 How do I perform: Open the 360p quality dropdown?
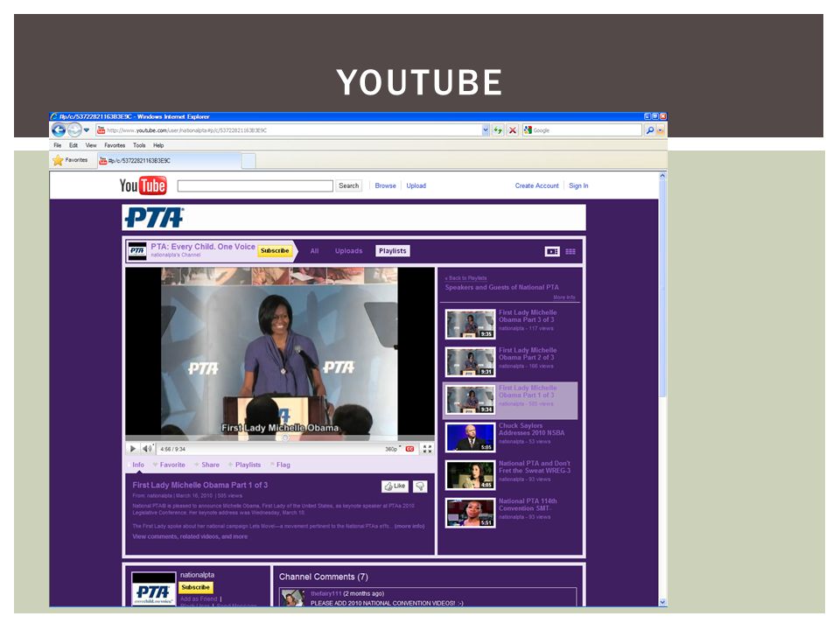click(393, 449)
